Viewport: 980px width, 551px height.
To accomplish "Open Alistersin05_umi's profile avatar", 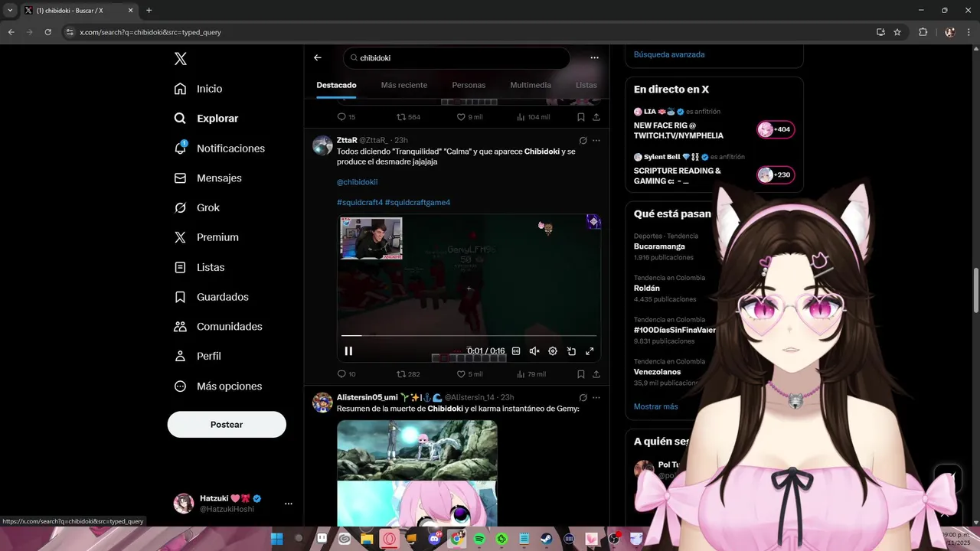I will point(323,403).
